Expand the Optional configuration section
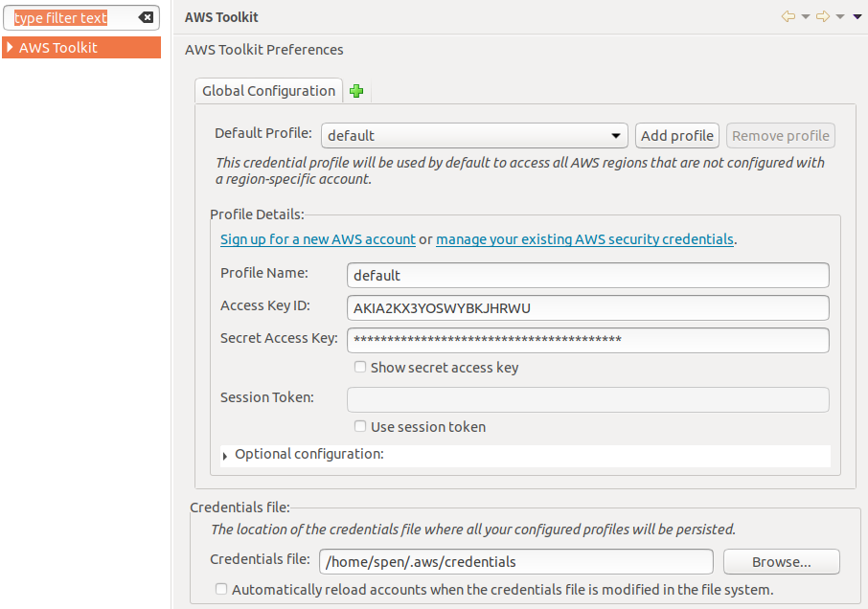Viewport: 868px width, 609px height. pyautogui.click(x=225, y=456)
